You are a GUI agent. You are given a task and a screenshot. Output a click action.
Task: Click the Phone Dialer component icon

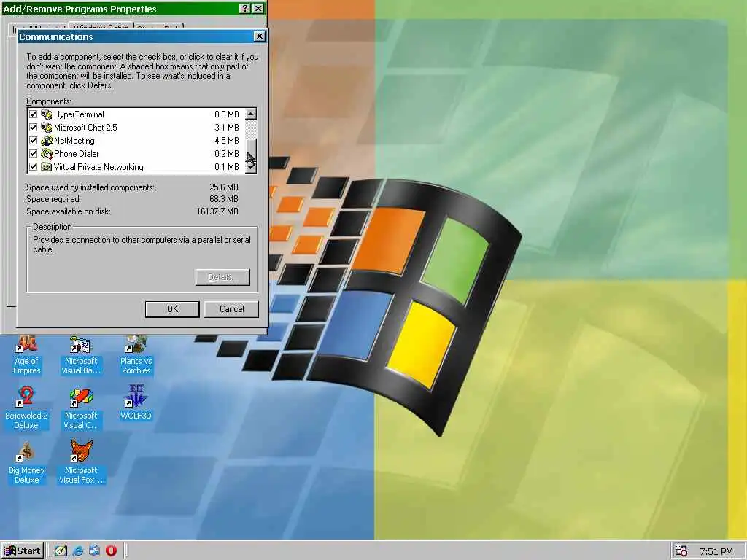(x=46, y=154)
